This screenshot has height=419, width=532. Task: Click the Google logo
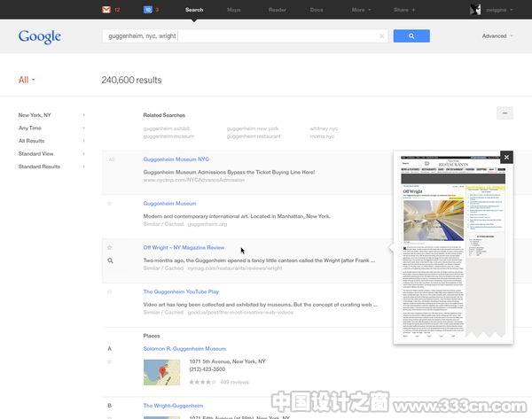(40, 36)
